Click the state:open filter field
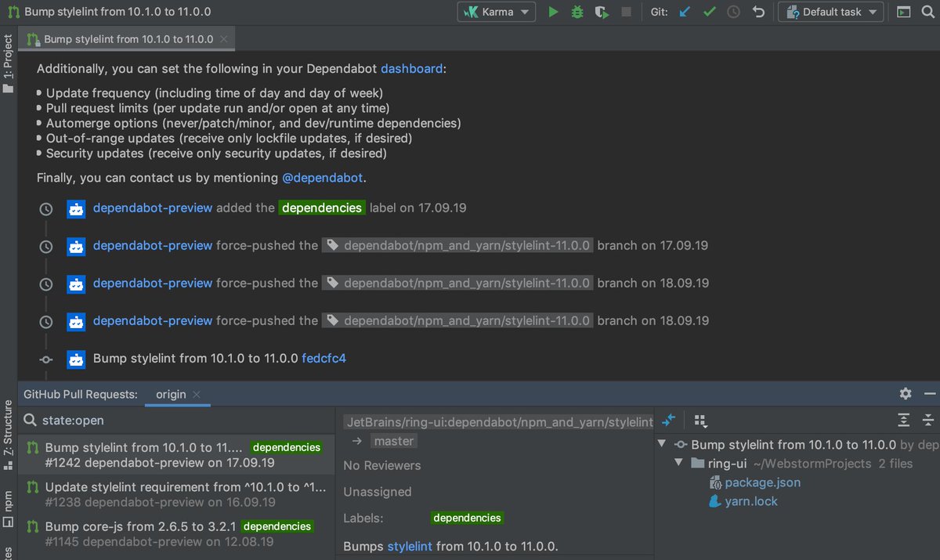The height and width of the screenshot is (560, 940). coord(177,421)
